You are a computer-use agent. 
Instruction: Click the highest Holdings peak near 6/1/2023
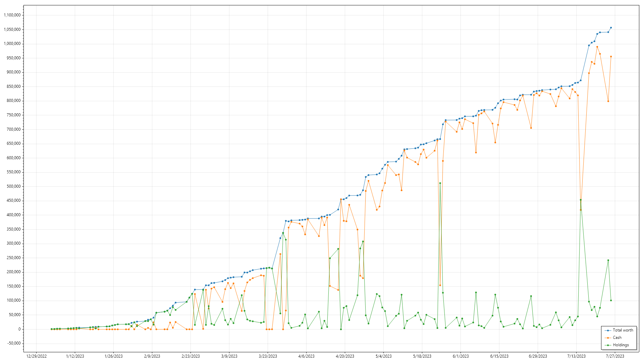pos(440,183)
